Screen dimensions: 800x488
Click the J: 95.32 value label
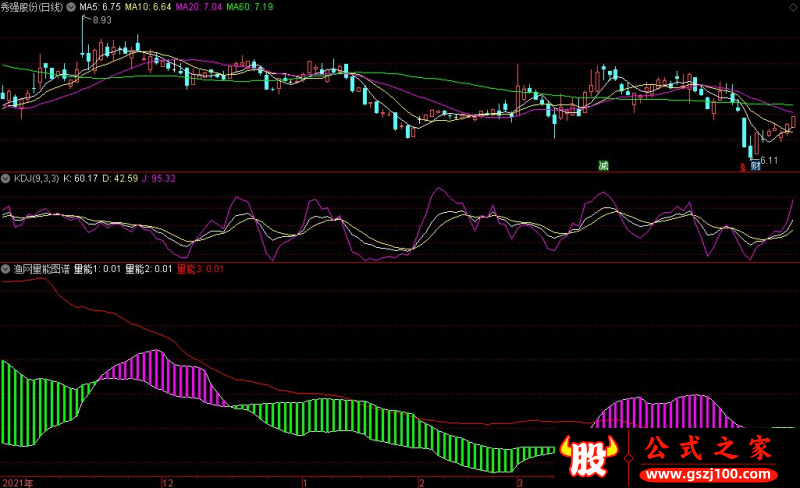point(159,179)
